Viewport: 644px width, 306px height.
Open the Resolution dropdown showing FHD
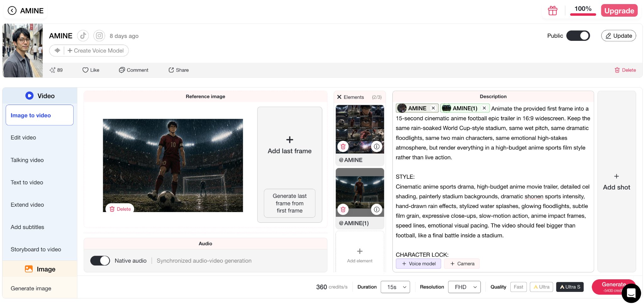coord(464,287)
